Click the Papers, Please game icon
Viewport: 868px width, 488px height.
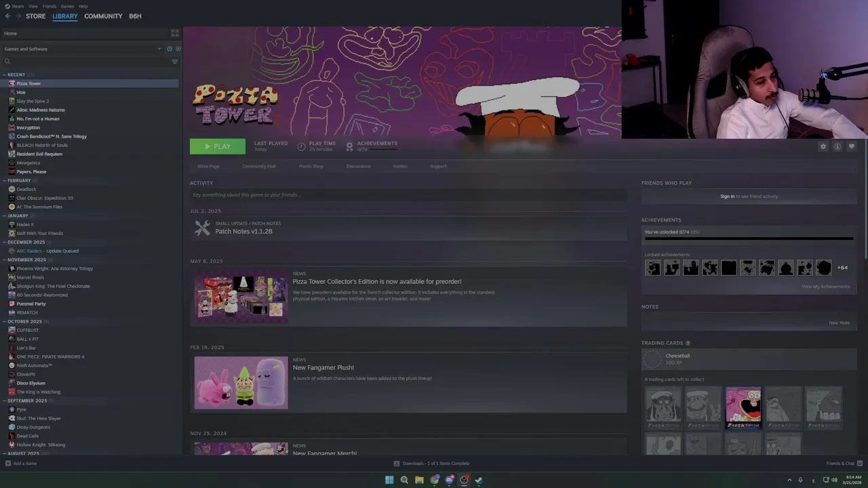[12, 171]
